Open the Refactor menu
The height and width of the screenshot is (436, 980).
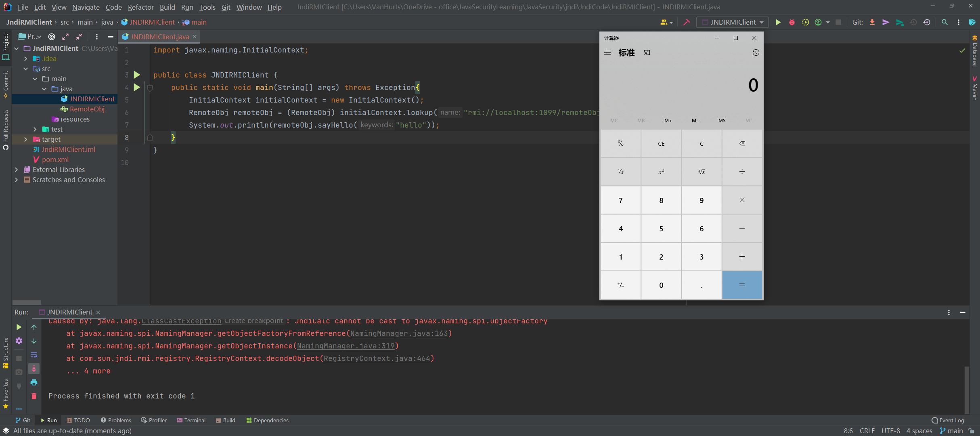click(x=140, y=7)
